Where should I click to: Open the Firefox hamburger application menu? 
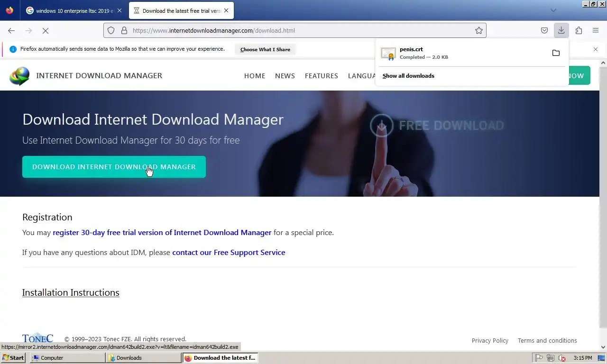(x=596, y=30)
